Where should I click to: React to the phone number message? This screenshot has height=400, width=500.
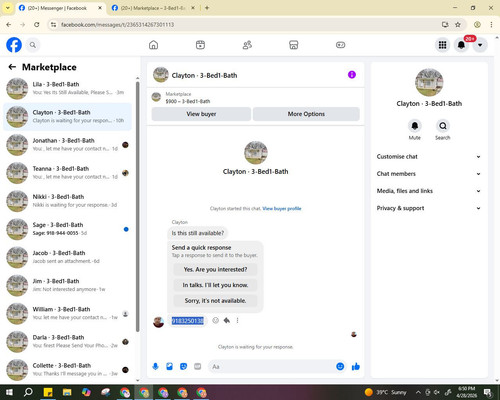coord(216,320)
